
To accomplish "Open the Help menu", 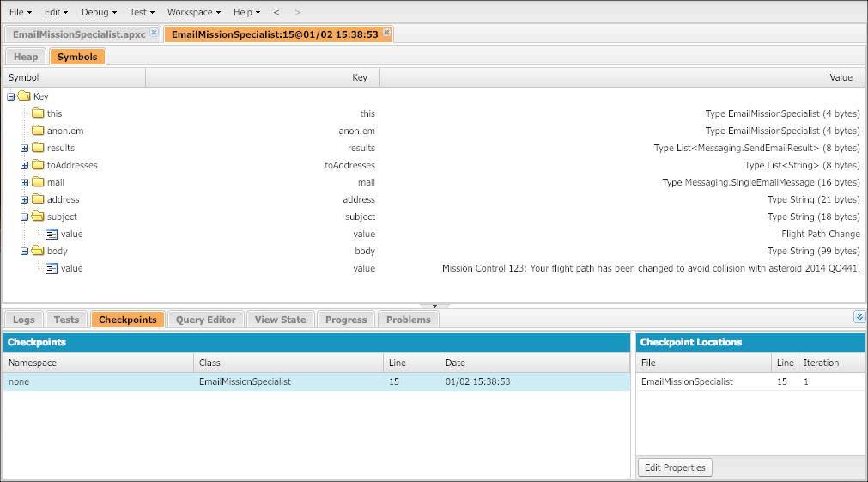I will point(246,12).
